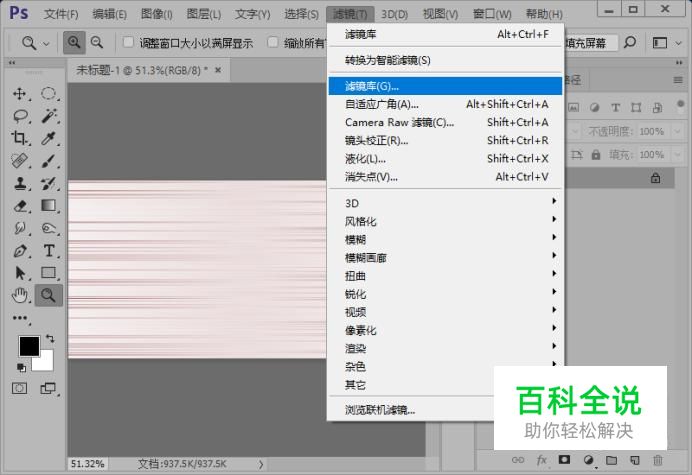
Task: Click the add layer style fx icon
Action: (542, 460)
